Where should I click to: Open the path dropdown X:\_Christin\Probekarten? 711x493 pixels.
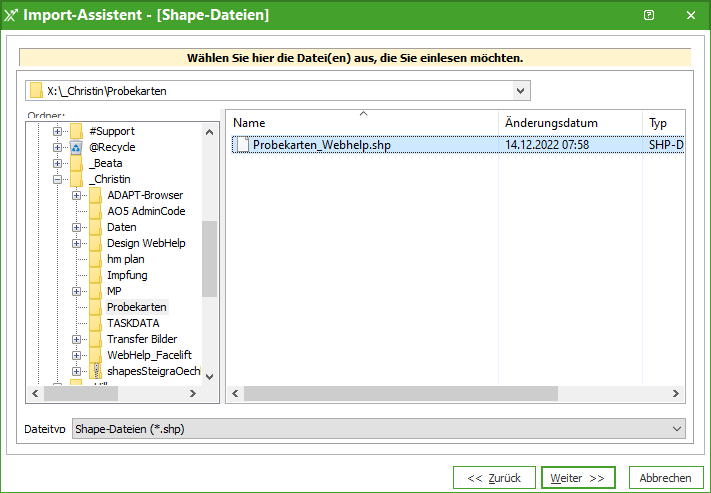point(520,91)
